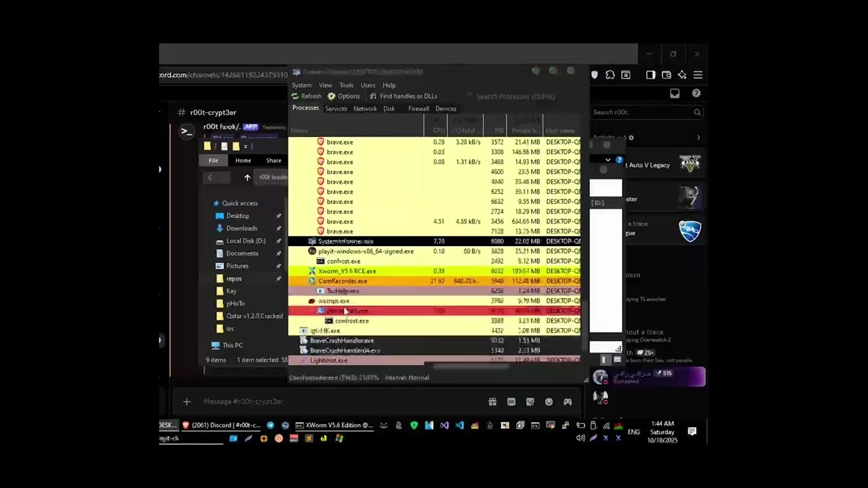Open the System menu in System Informer

[302, 85]
